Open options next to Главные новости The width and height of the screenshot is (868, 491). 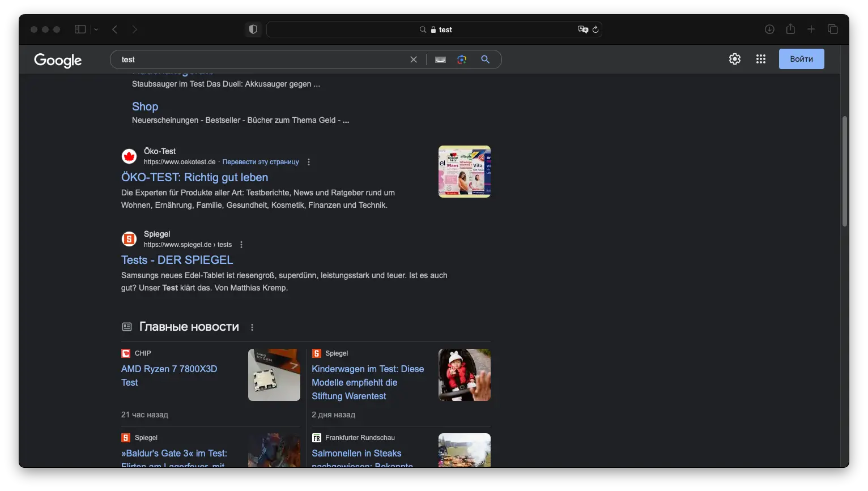pos(252,327)
